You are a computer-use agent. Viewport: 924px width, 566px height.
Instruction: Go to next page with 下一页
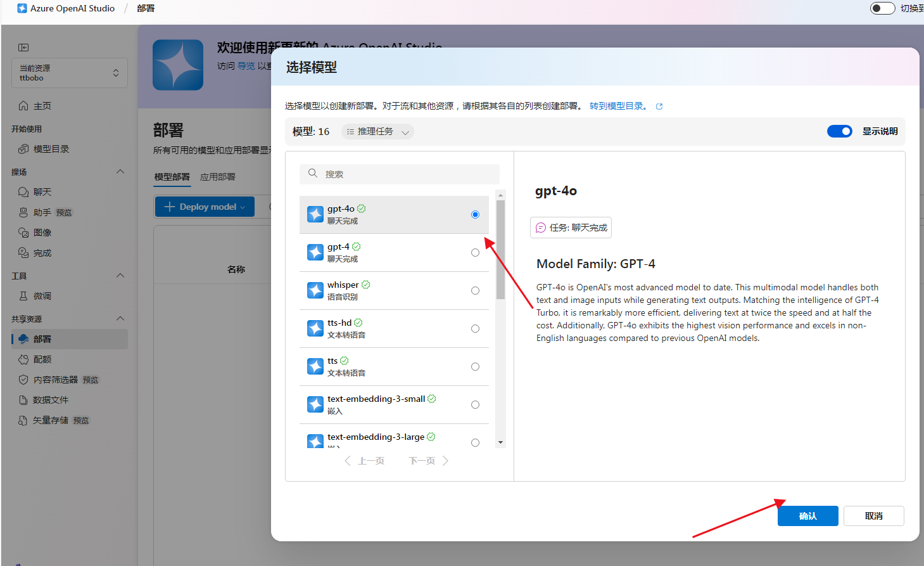[429, 461]
